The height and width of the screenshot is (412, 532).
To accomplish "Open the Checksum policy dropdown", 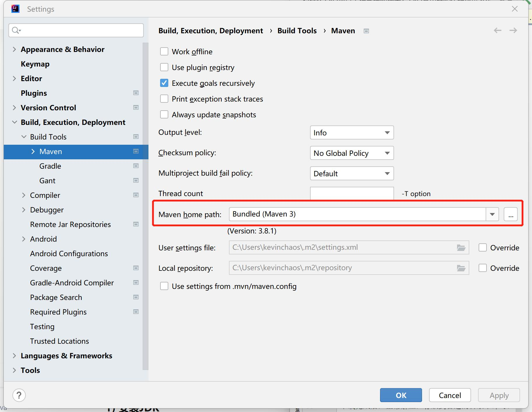I will coord(352,153).
